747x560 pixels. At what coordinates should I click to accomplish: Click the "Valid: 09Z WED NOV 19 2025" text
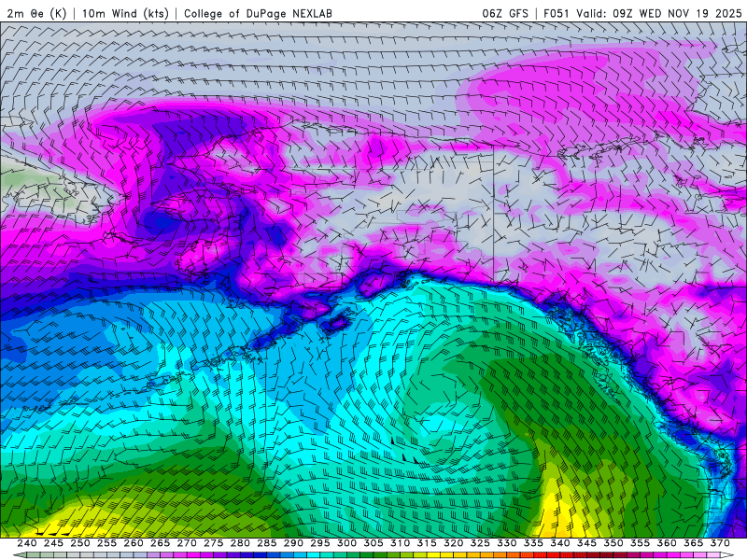pyautogui.click(x=659, y=13)
